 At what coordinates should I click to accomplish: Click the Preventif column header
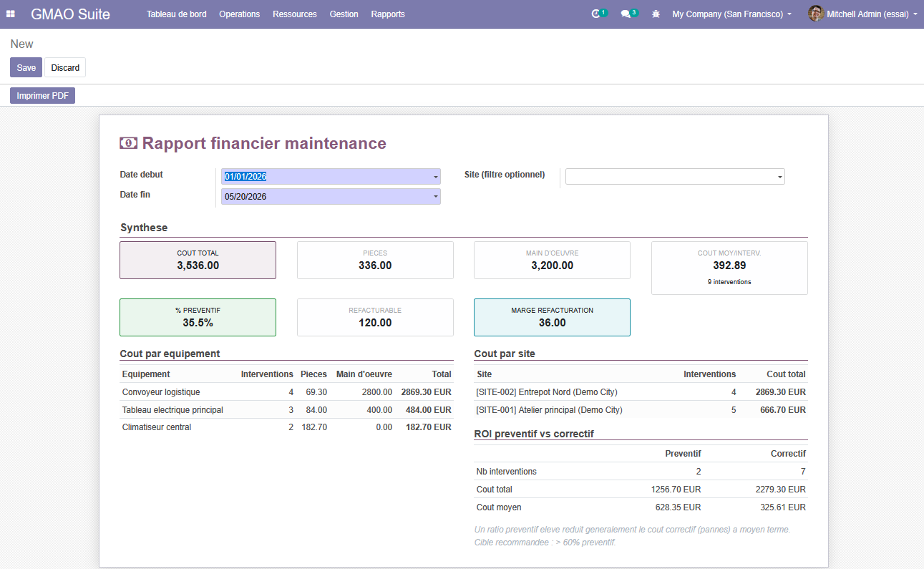tap(683, 454)
